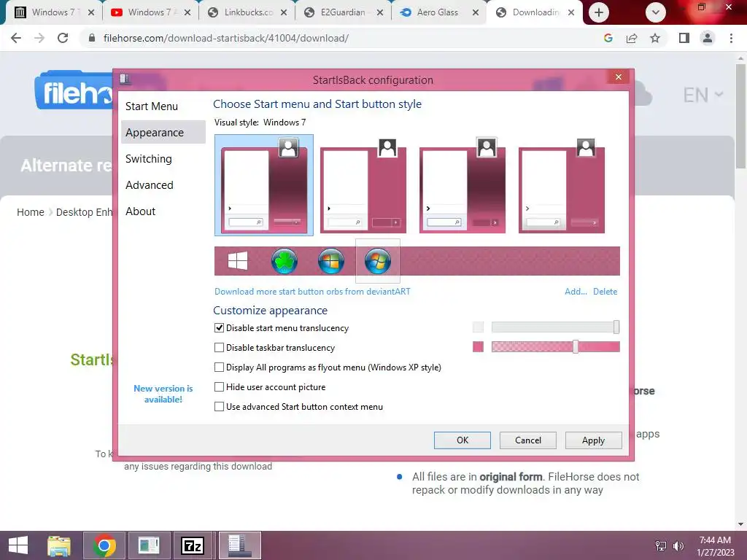Select the first highlighted start menu style thumbnail
Viewport: 747px width, 560px height.
(x=264, y=184)
